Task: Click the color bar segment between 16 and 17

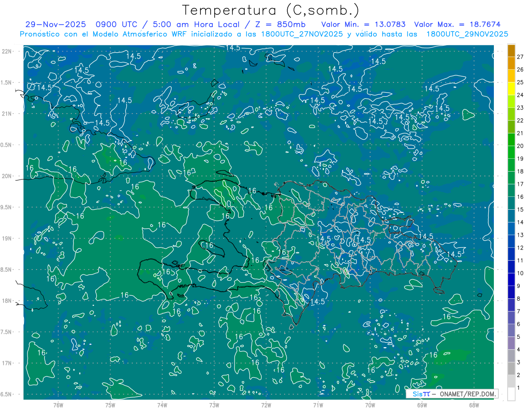Action: pyautogui.click(x=511, y=191)
